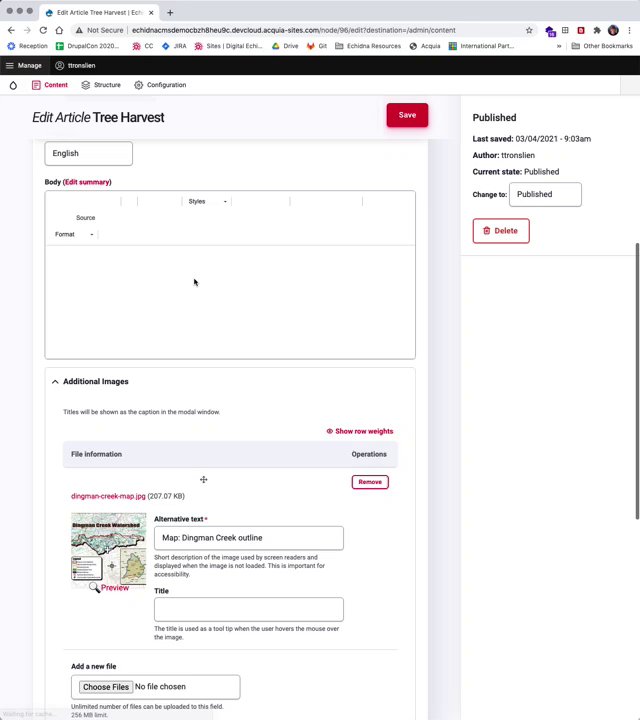Open the Drive bookmark
The width and height of the screenshot is (640, 720).
pyautogui.click(x=285, y=46)
